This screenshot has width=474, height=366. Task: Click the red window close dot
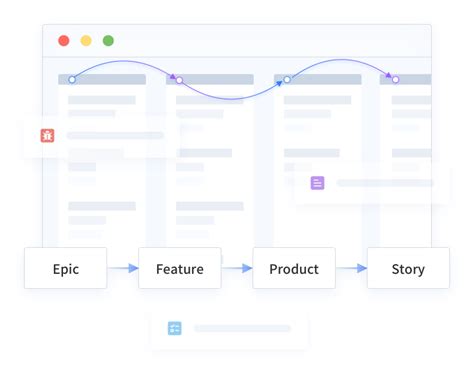(64, 41)
